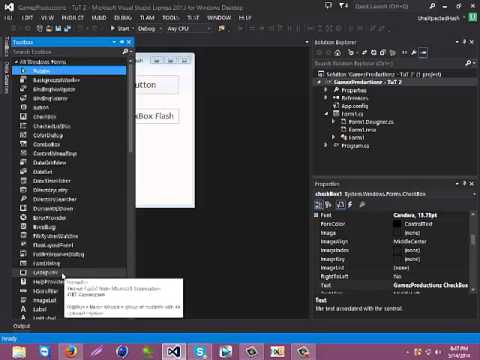Expand the Properties node in Solution Explorer
480x360 pixels.
326,90
